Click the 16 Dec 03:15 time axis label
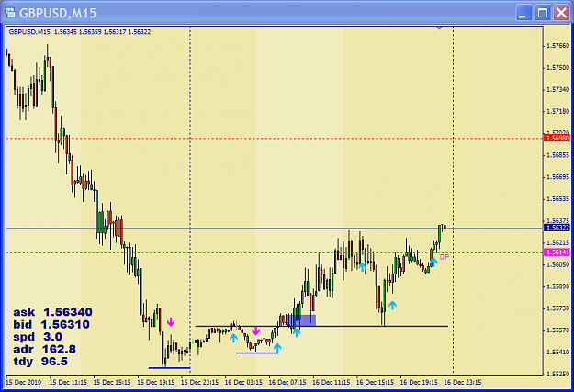 [243, 382]
